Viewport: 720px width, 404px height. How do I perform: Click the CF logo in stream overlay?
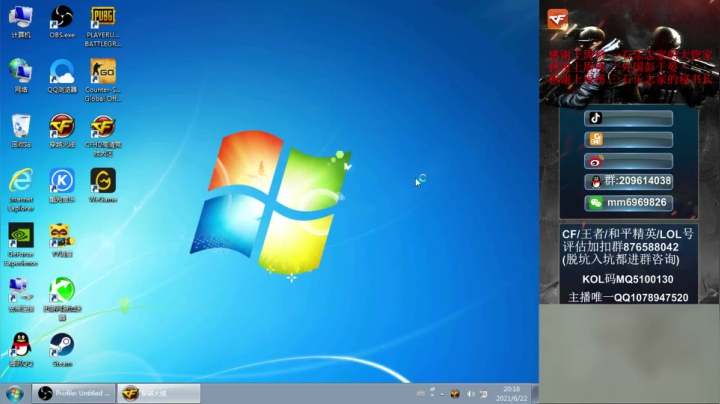557,19
